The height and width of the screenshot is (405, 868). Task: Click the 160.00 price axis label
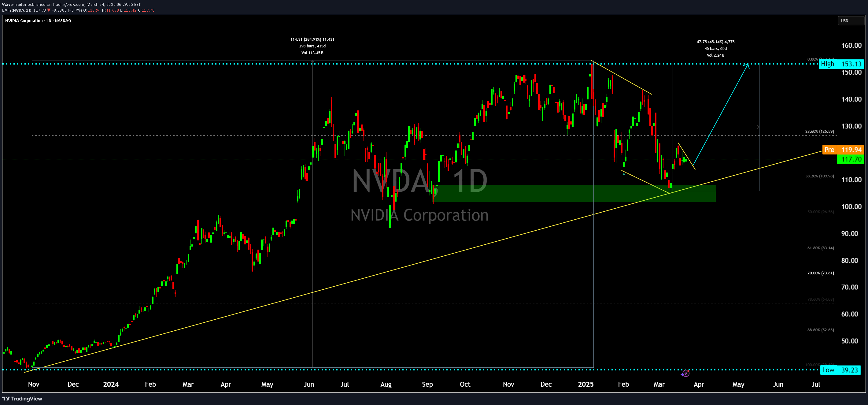click(851, 46)
